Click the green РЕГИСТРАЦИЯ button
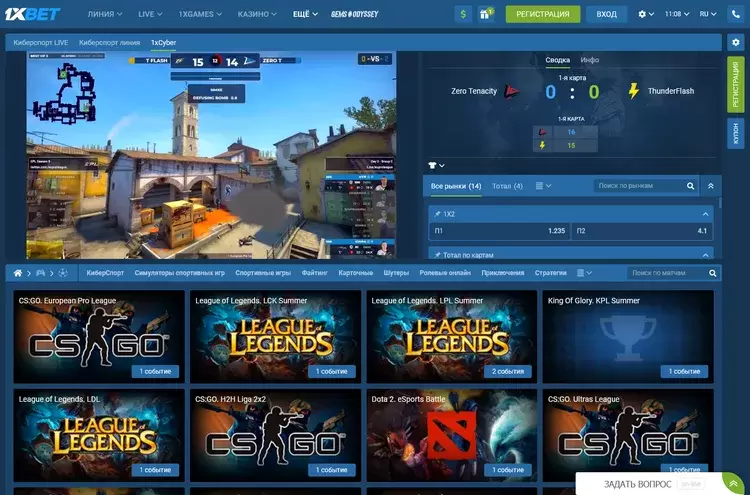750x495 pixels. coord(543,14)
